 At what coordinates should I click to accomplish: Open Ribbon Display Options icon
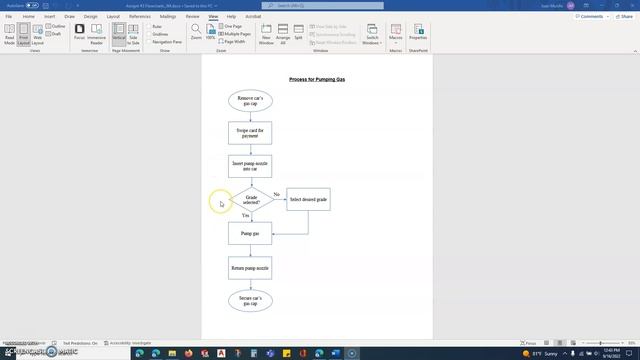click(586, 6)
